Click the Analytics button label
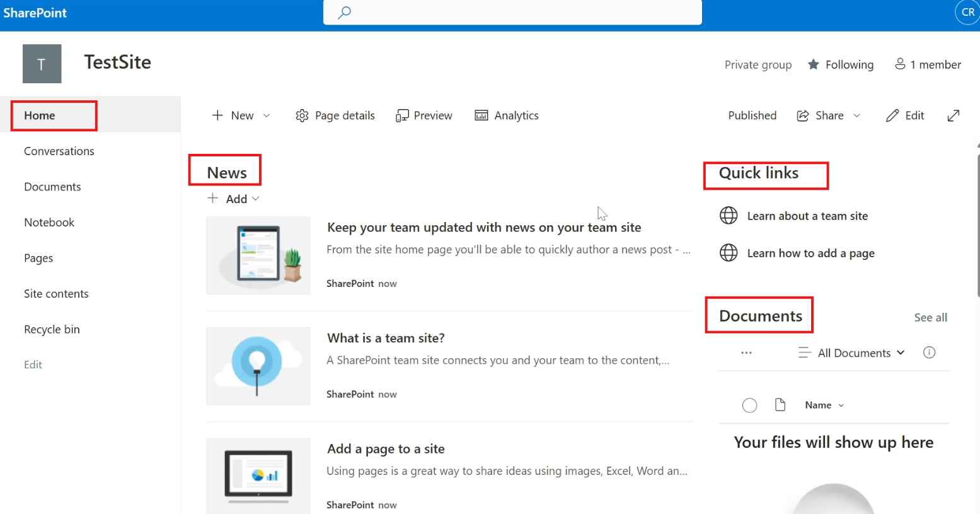This screenshot has height=514, width=980. 516,115
